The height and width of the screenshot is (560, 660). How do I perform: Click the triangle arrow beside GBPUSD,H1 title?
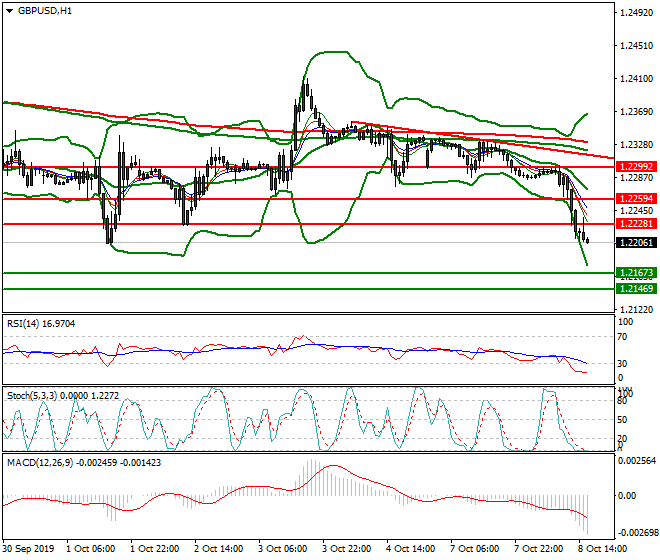pos(10,11)
